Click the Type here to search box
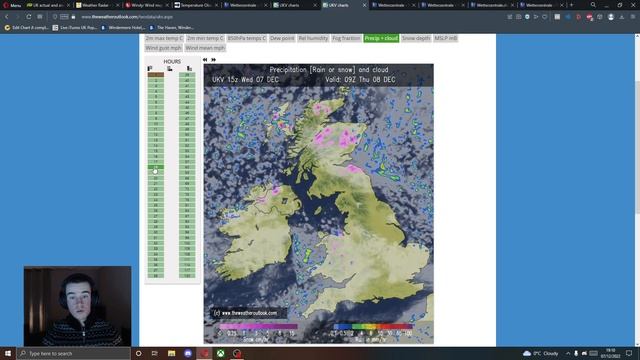The image size is (640, 360). [x=74, y=353]
